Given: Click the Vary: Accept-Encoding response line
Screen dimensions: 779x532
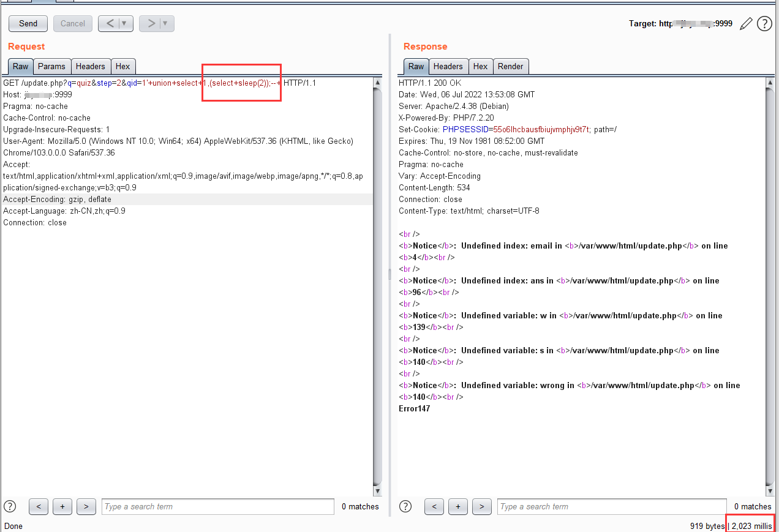Looking at the screenshot, I should point(440,176).
